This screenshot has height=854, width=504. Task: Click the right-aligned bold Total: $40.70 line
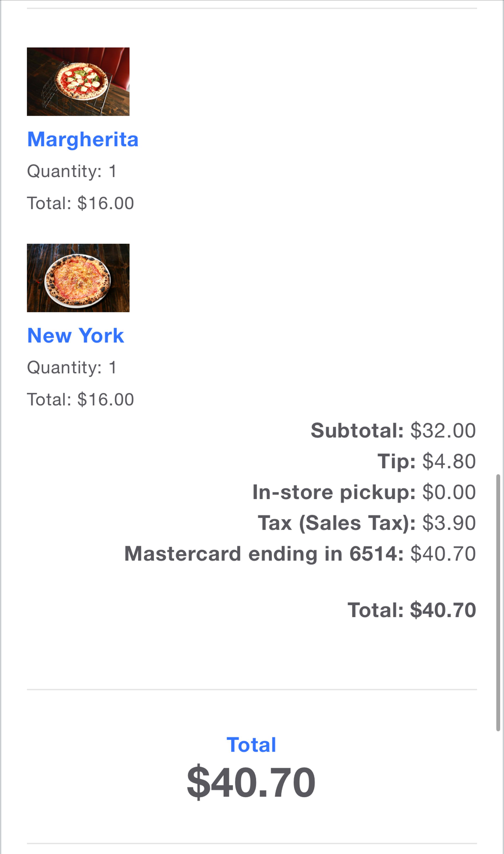[x=412, y=610]
